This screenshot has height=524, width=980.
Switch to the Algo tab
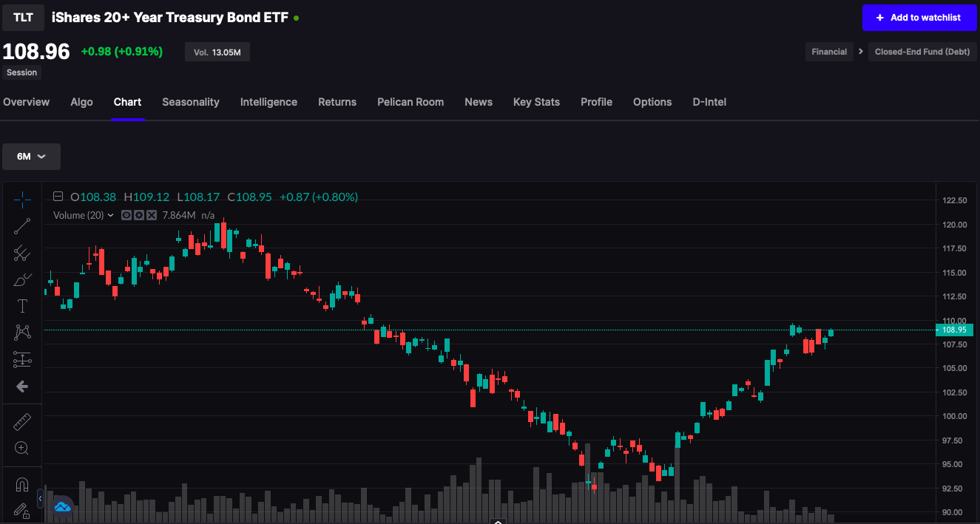click(x=81, y=102)
